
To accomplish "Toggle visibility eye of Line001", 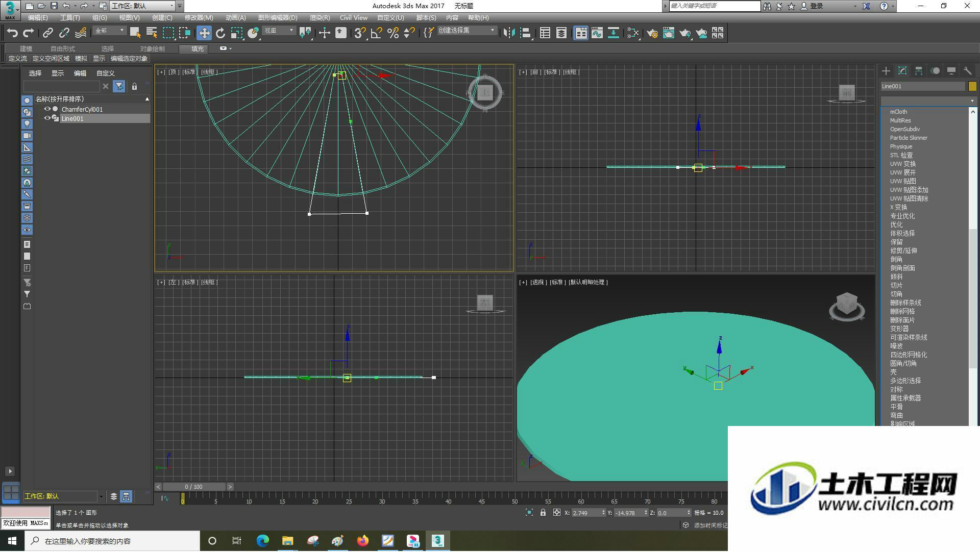I will [x=47, y=118].
